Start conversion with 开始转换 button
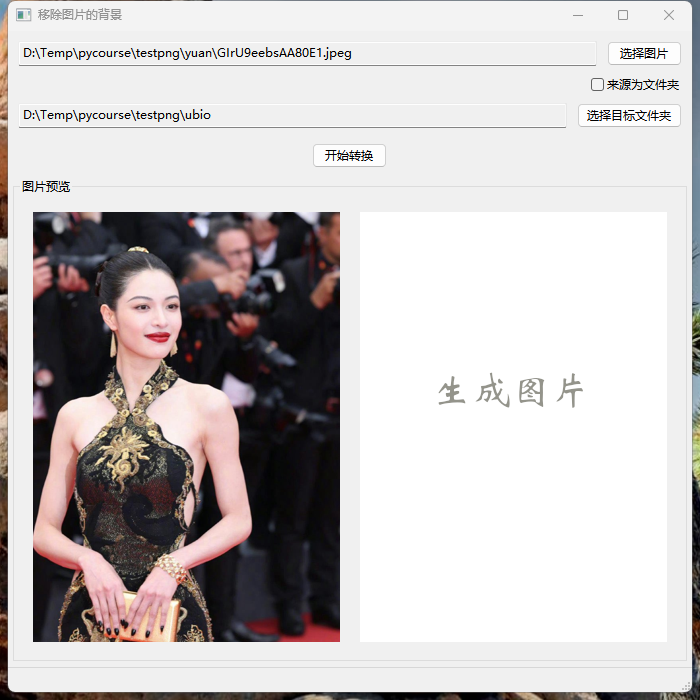Image resolution: width=700 pixels, height=700 pixels. click(349, 155)
